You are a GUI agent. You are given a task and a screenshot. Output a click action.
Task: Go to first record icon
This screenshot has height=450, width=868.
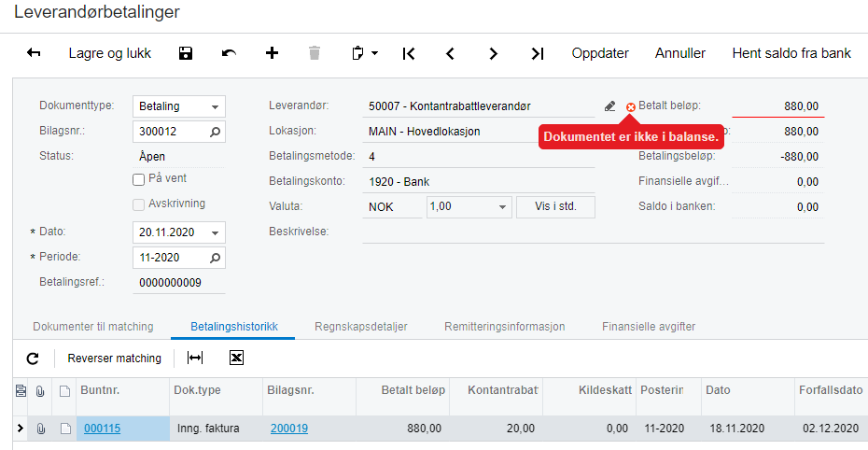(x=409, y=54)
